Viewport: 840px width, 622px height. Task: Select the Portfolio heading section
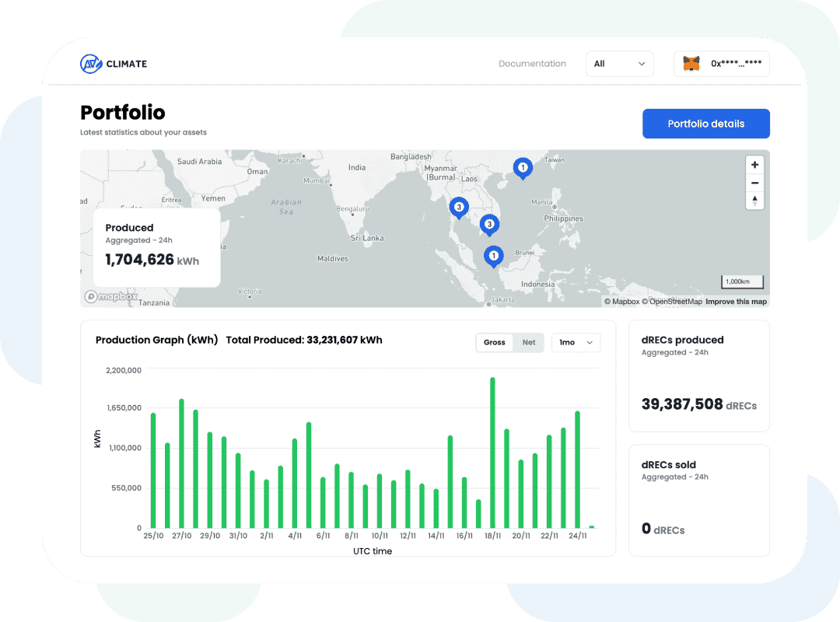(122, 113)
